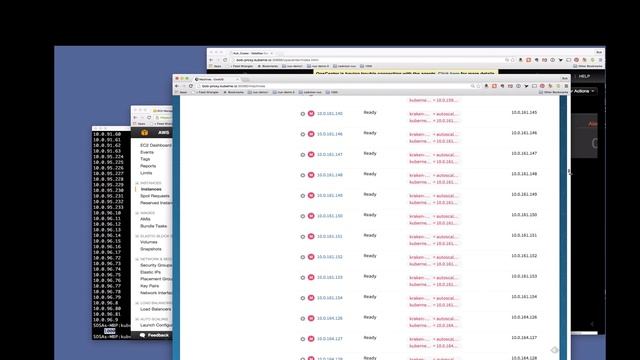Open node link 10.0.164.127
Viewport: 640px width, 360px height.
(x=330, y=338)
